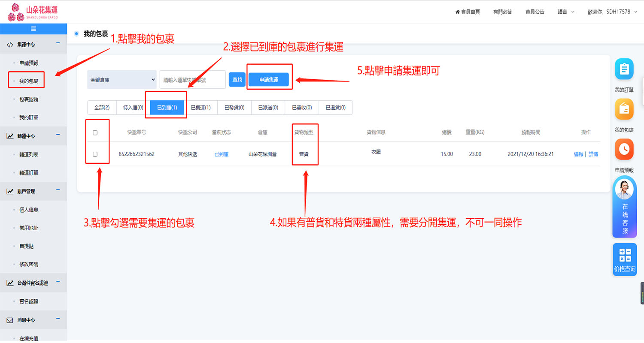The width and height of the screenshot is (644, 343).
Task: Click 申請預報 clock icon on right panel
Action: pyautogui.click(x=624, y=149)
